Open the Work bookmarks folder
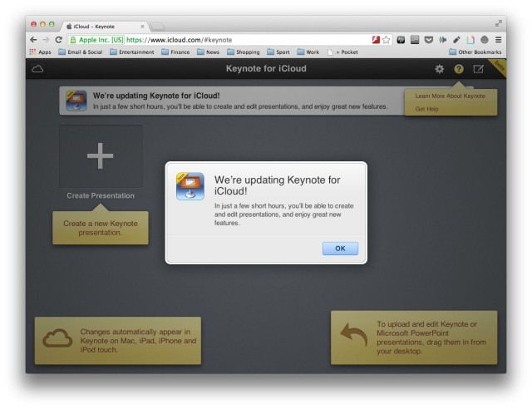Viewport: 532px width, 409px height. click(308, 52)
